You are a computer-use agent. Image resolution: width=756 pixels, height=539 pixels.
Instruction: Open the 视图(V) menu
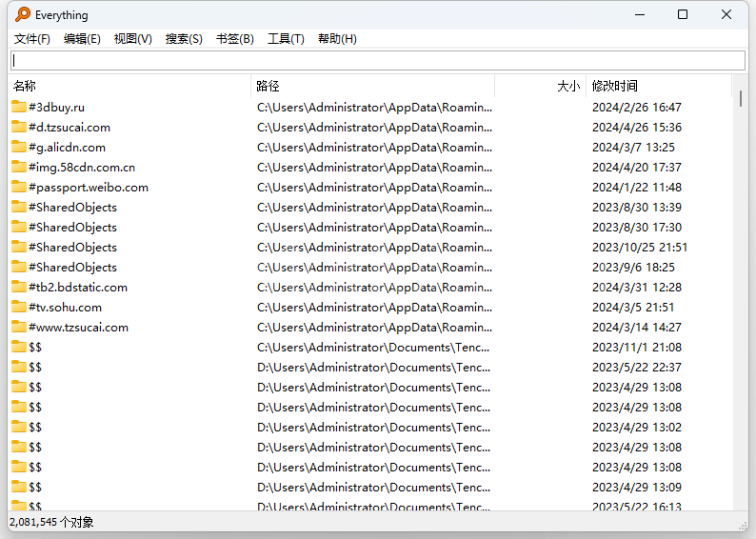coord(133,39)
